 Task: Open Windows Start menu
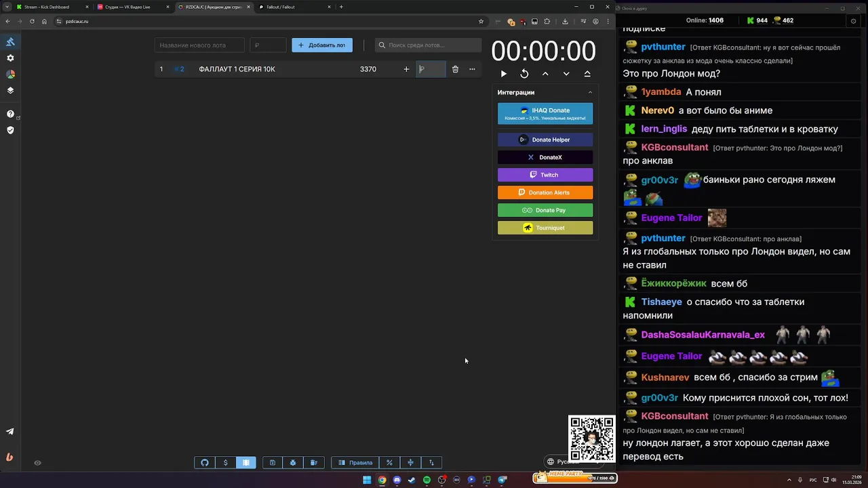pos(367,480)
